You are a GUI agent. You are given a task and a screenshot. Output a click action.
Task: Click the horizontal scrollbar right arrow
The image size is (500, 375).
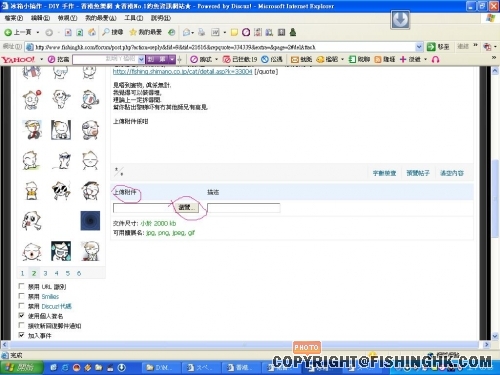pos(486,344)
